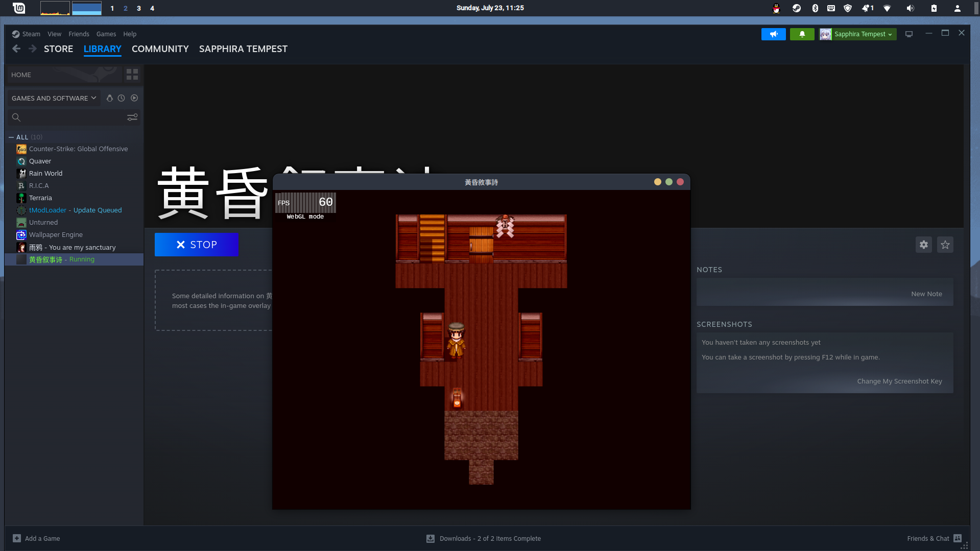Open the clock showing Sunday, July 23
The image size is (980, 551).
490,8
